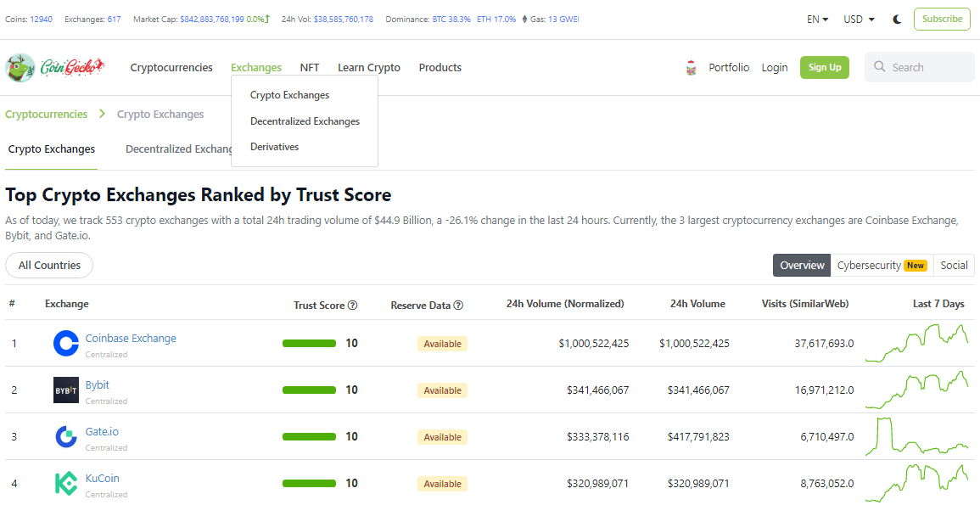Viewport: 980px width, 505px height.
Task: Open the Exchanges nav menu
Action: pyautogui.click(x=256, y=68)
